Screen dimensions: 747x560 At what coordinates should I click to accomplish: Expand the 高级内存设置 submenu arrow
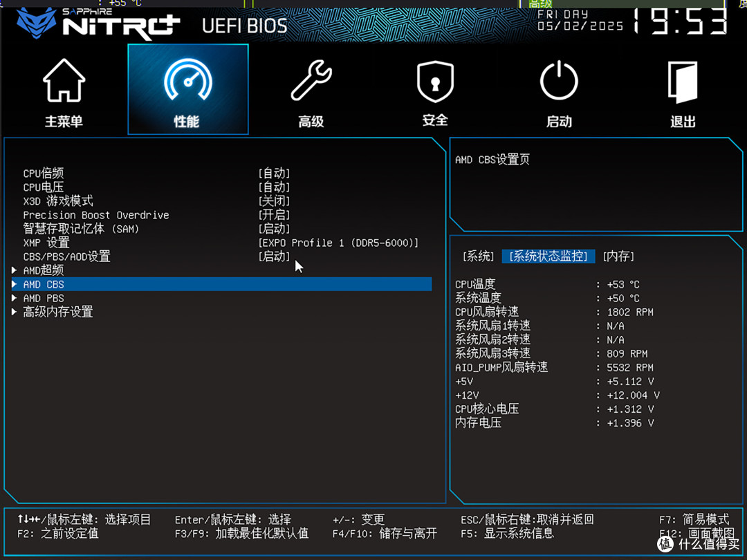[15, 312]
